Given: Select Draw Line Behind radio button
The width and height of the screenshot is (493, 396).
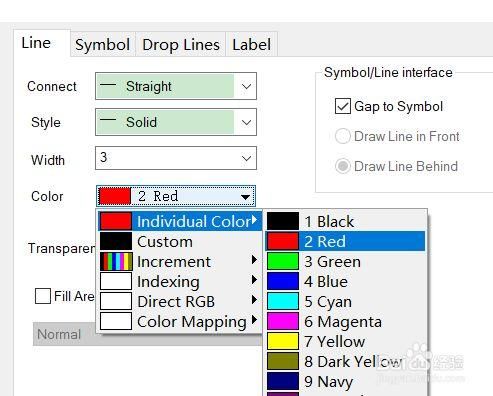Looking at the screenshot, I should click(343, 166).
